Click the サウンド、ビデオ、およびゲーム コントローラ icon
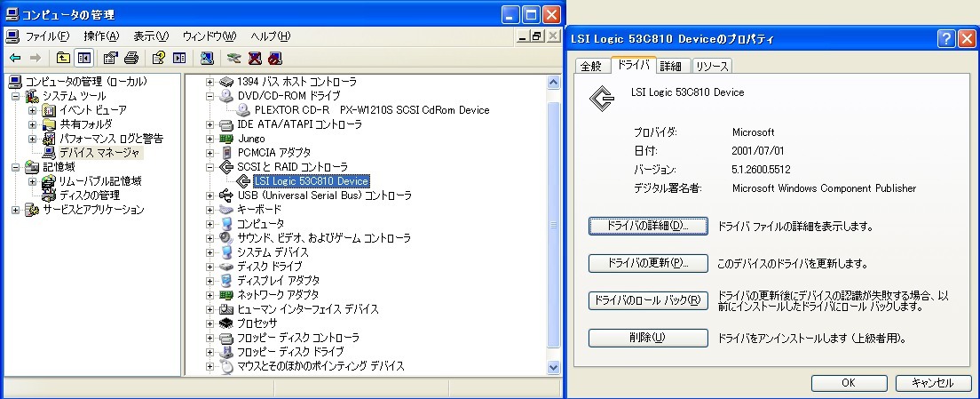 click(227, 237)
